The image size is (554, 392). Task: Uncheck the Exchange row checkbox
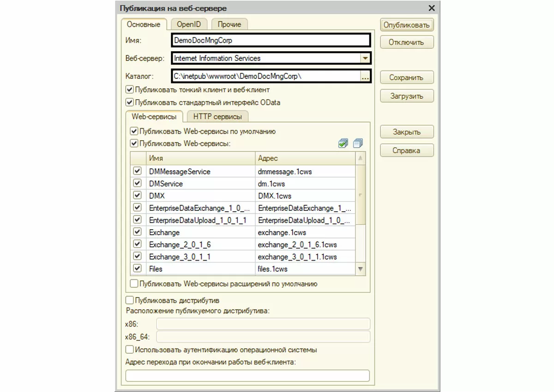(x=137, y=232)
